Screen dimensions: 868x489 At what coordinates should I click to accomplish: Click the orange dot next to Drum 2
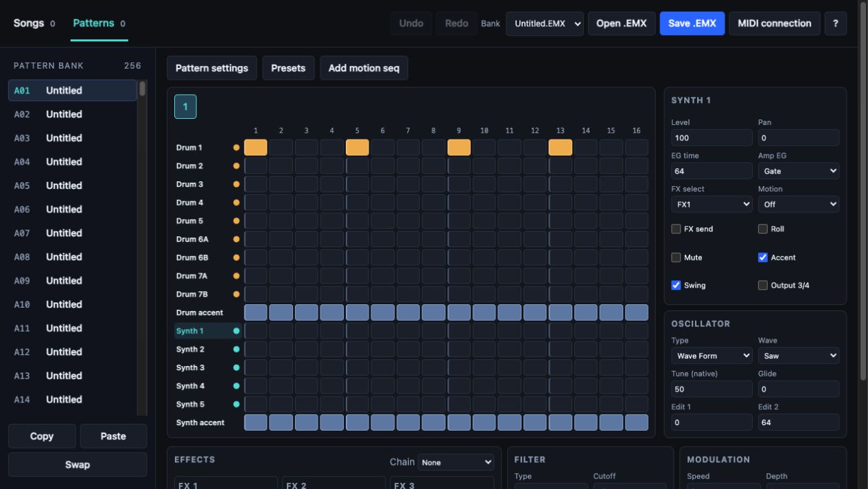point(237,166)
